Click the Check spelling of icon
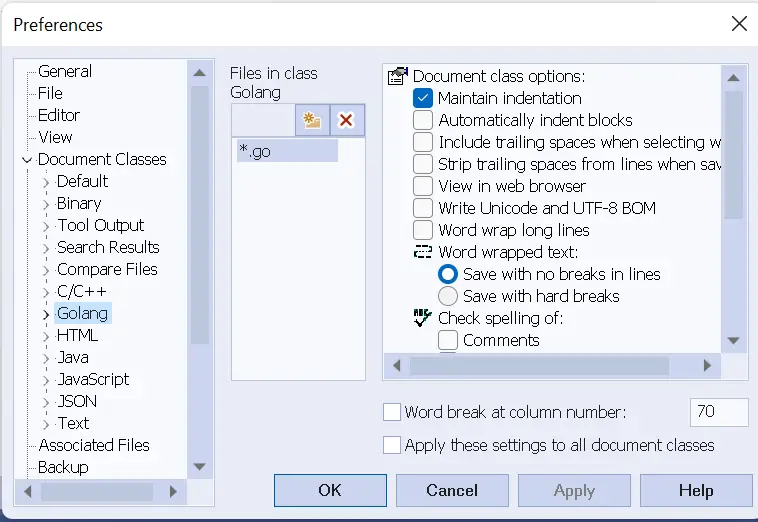758x522 pixels. coord(423,318)
